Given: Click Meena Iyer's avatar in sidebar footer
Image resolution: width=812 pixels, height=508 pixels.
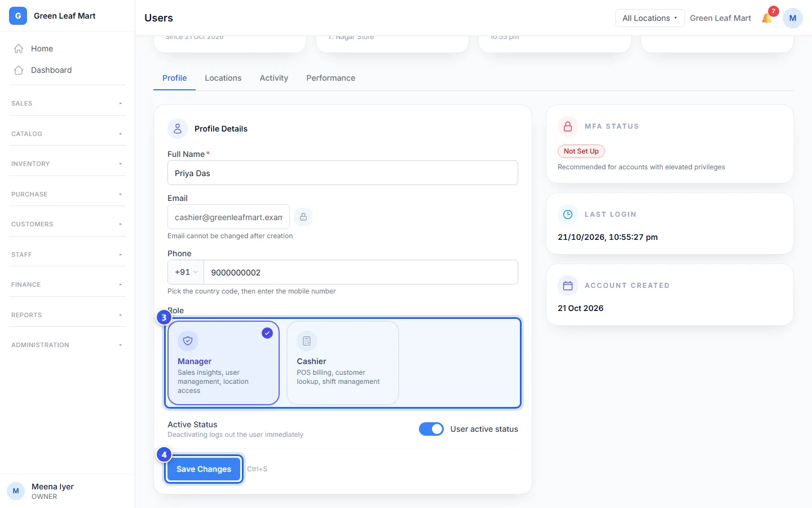Looking at the screenshot, I should [x=16, y=491].
